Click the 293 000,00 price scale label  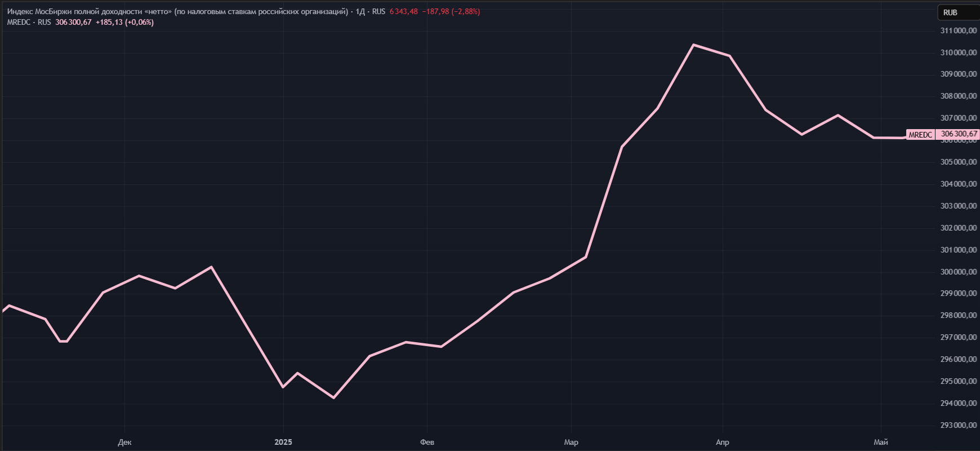tap(959, 425)
